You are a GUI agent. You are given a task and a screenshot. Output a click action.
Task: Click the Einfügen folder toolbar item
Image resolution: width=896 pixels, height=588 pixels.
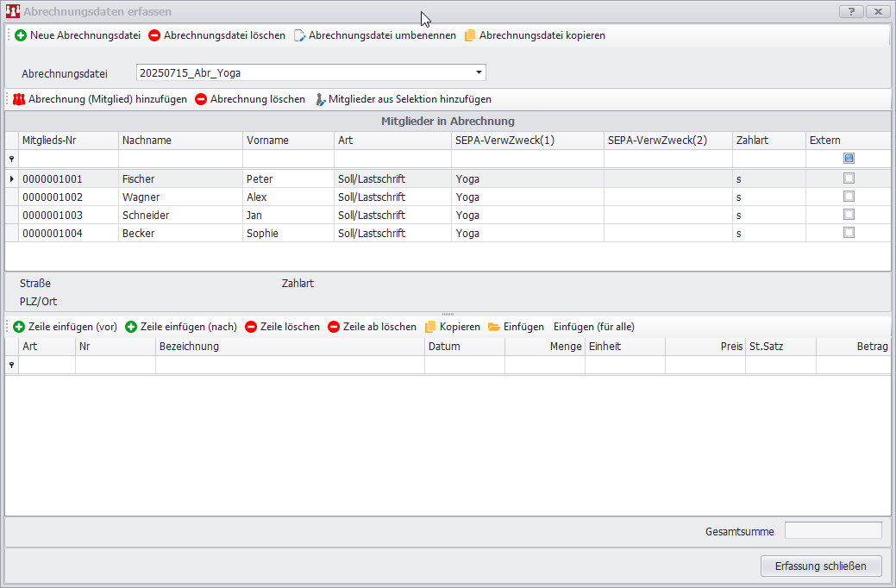[x=516, y=327]
